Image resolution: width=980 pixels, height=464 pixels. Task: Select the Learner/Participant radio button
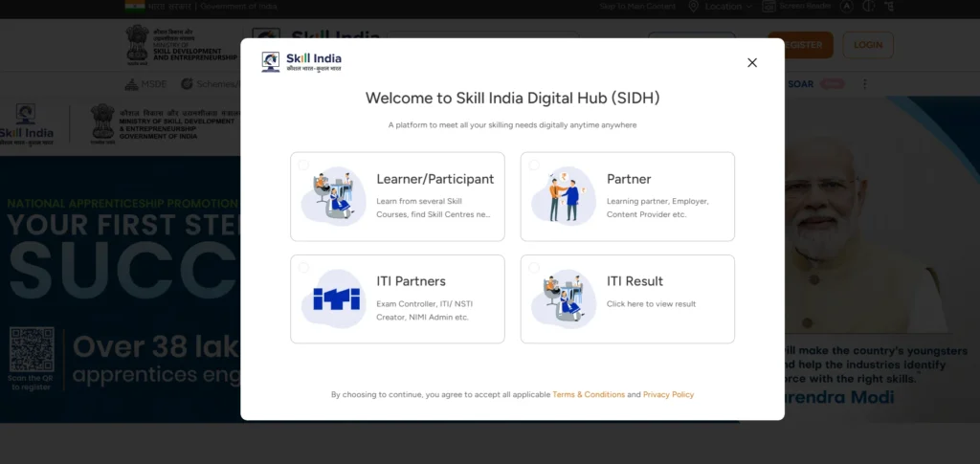tap(303, 165)
